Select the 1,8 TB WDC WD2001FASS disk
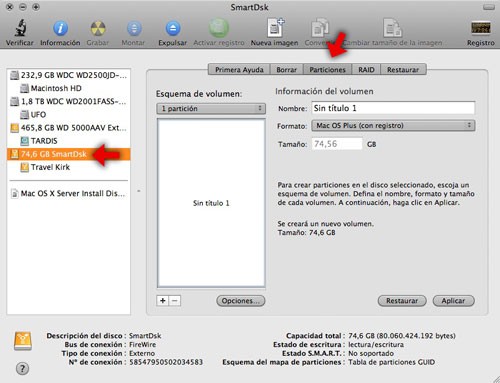Screen dimensions: 500x383 tap(69, 101)
